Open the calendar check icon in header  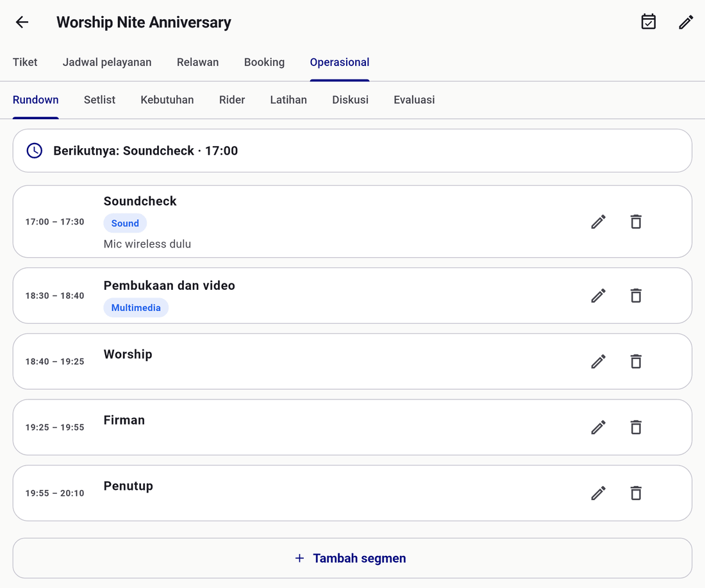pos(649,22)
